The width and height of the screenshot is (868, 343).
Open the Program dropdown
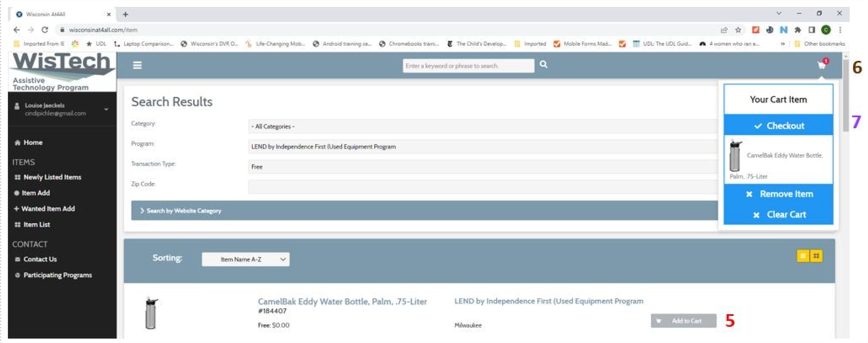click(x=483, y=146)
